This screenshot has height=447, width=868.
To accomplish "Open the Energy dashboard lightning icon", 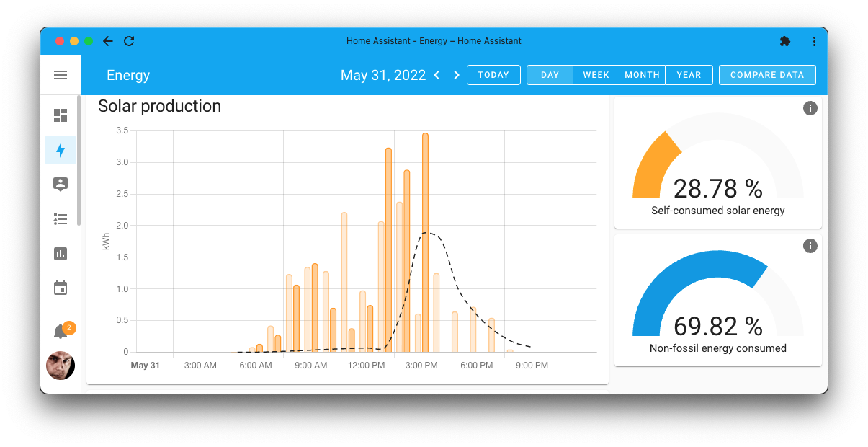I will (x=61, y=150).
